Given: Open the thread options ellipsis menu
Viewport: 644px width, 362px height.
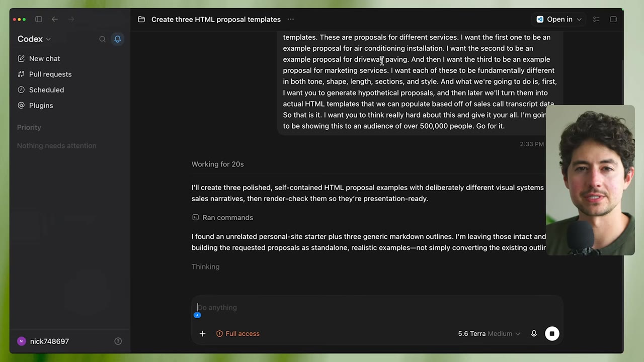Looking at the screenshot, I should pos(291,19).
